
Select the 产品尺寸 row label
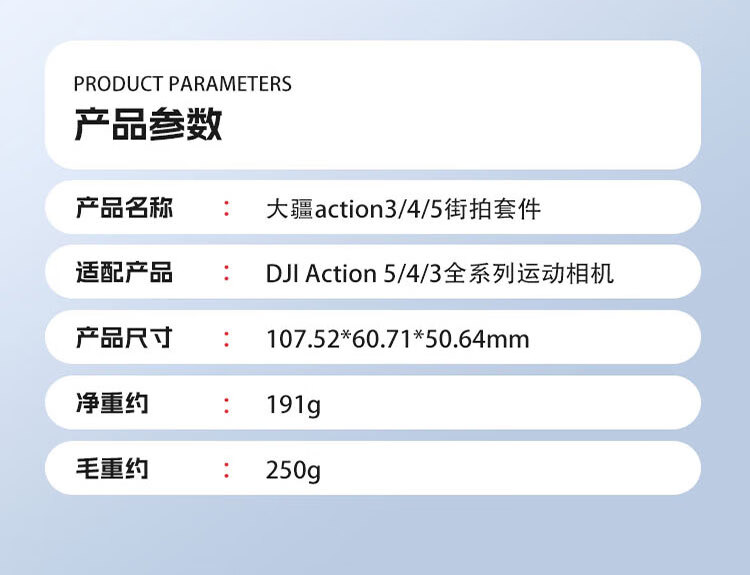click(x=124, y=338)
